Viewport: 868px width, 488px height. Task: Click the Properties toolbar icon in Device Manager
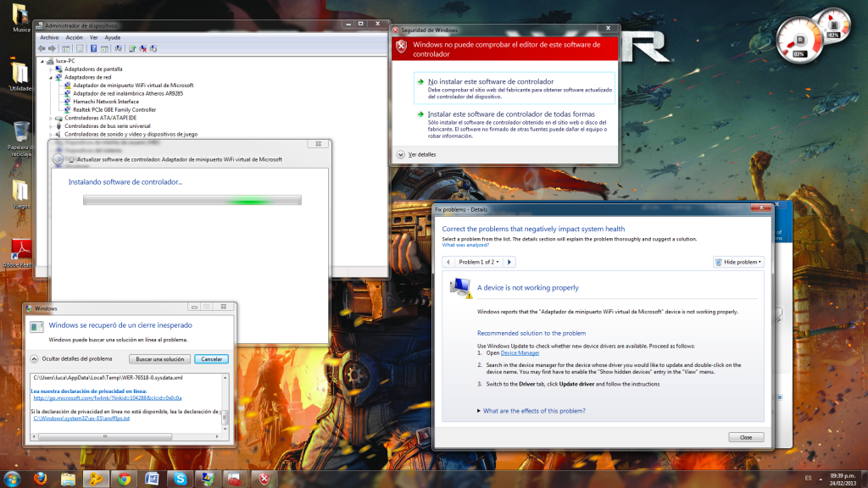coord(80,48)
